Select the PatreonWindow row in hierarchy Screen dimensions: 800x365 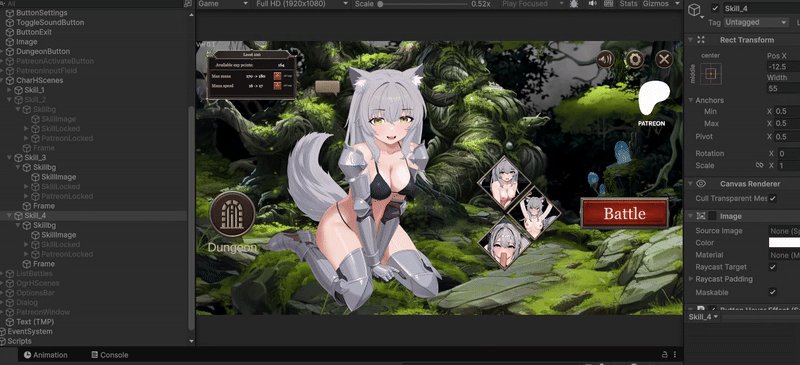tap(93, 312)
